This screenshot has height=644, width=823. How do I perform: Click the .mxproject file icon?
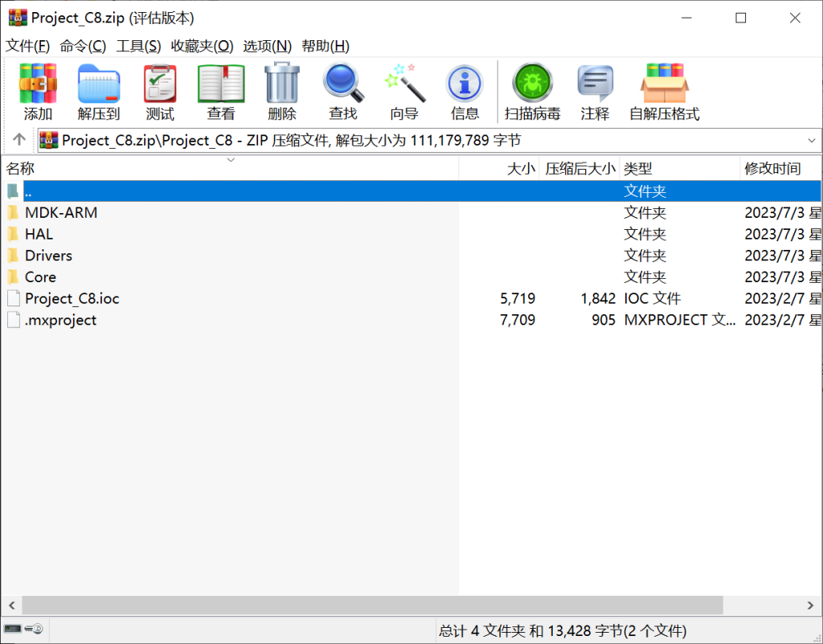click(14, 320)
